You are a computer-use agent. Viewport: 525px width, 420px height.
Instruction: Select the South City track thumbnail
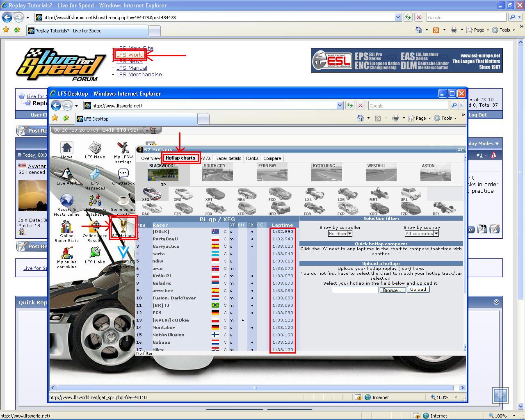(217, 172)
